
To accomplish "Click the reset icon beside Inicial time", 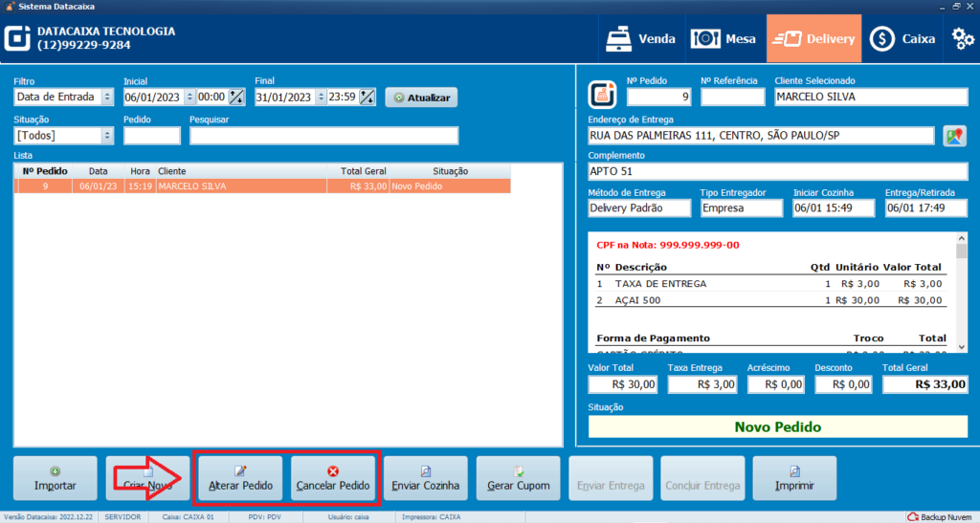I will coord(236,98).
